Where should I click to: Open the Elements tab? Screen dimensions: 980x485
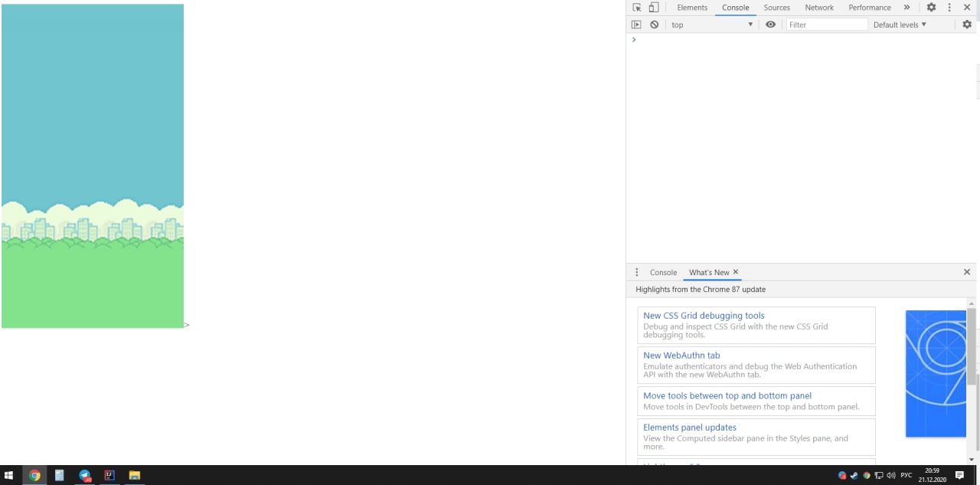point(692,8)
